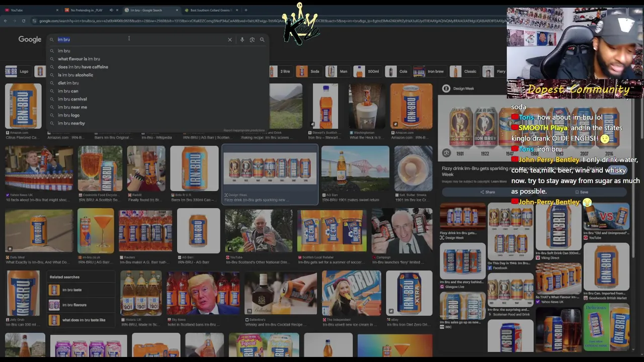The image size is (644, 362).
Task: Filter images by the Classic chip
Action: click(464, 71)
